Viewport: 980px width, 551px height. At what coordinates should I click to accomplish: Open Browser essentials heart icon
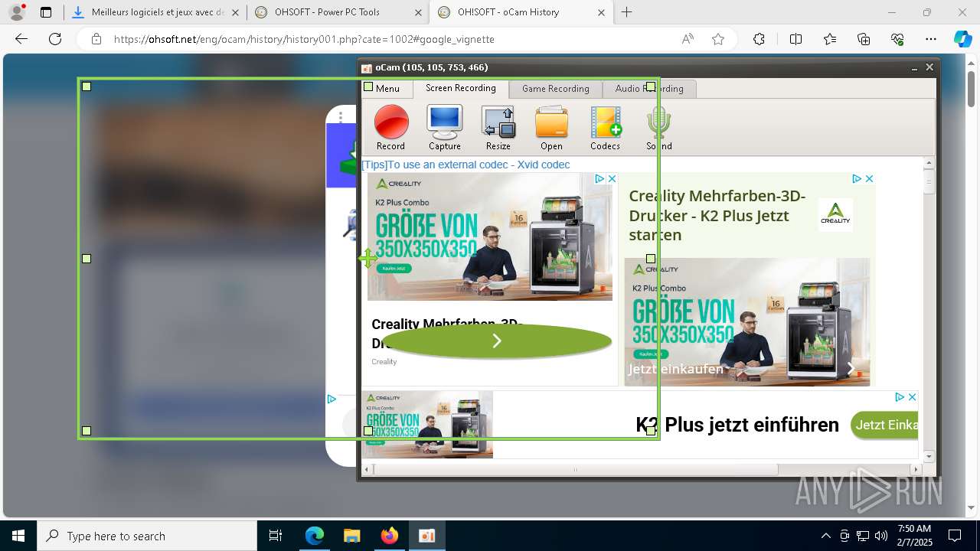click(x=897, y=39)
